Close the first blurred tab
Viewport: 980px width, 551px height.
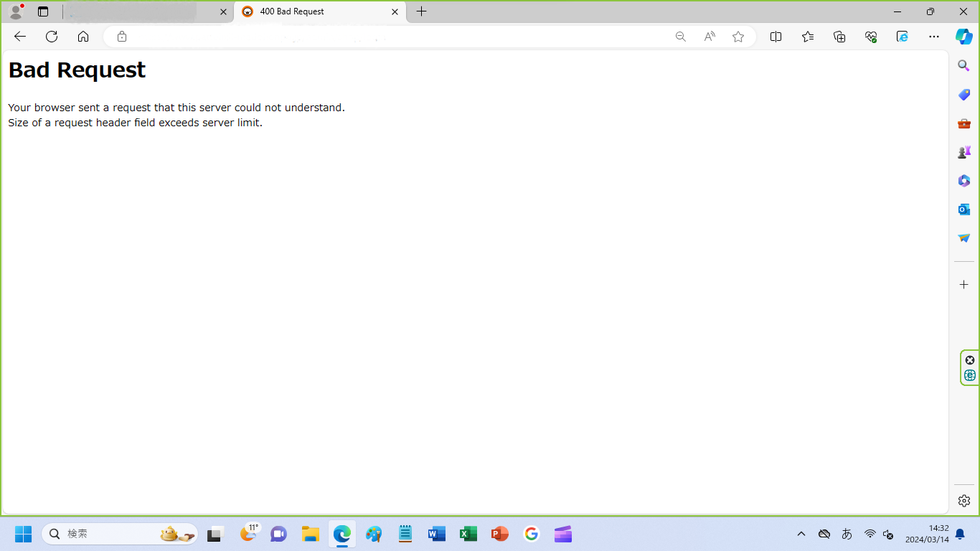point(223,11)
